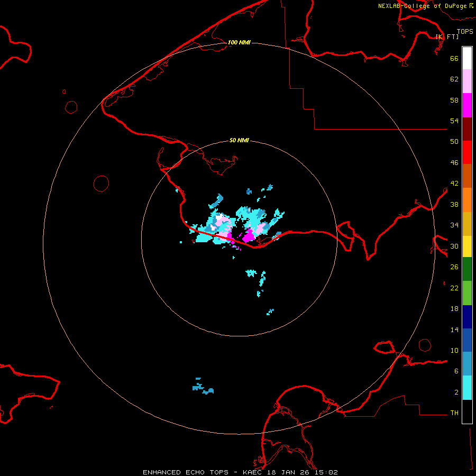Viewport: 476px width, 476px height.
Task: Click the '46' legend value
Action: click(x=454, y=162)
